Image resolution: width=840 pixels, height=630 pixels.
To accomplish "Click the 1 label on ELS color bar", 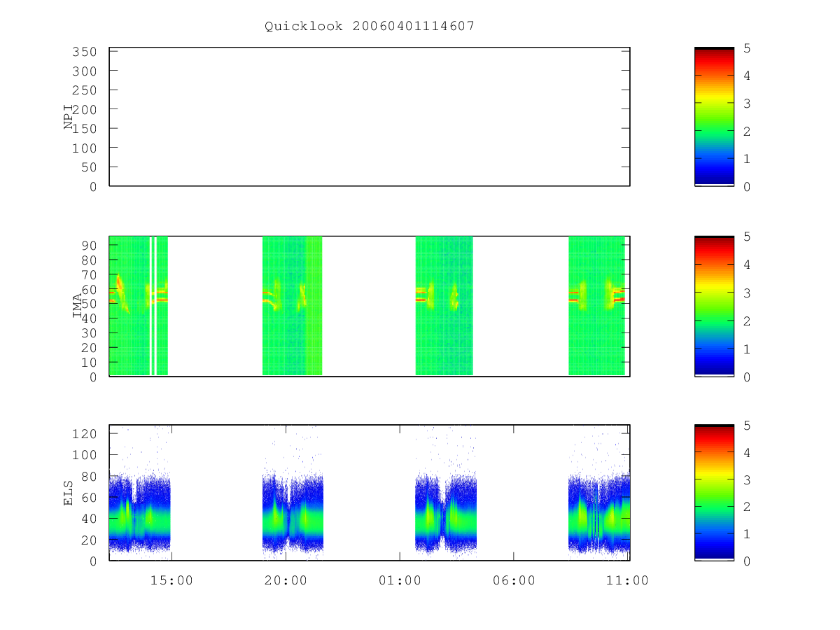I will [747, 534].
